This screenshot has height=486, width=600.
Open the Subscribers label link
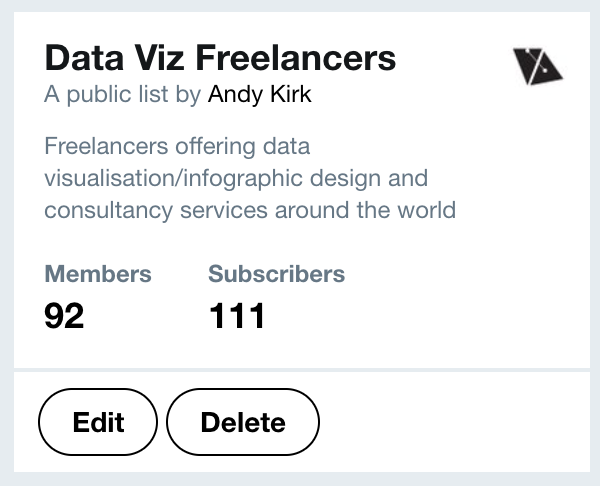click(x=276, y=274)
